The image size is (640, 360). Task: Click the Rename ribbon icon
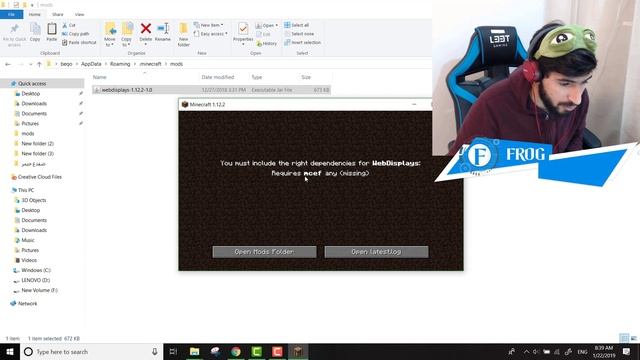[x=163, y=32]
